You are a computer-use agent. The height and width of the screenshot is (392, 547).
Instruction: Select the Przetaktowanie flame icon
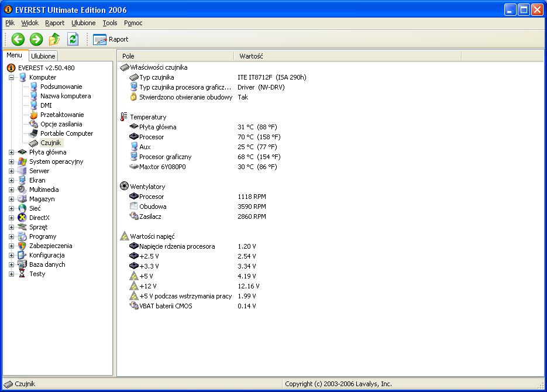(33, 115)
